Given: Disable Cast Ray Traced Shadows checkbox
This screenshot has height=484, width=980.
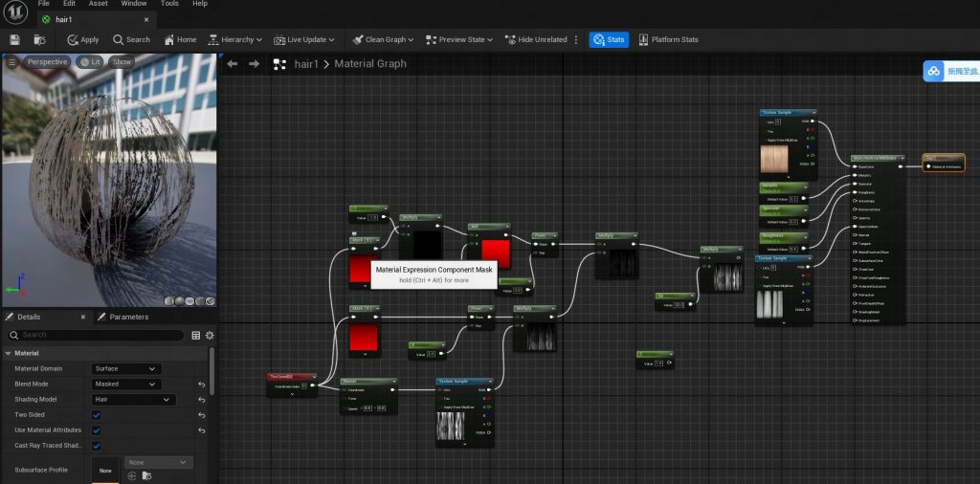Looking at the screenshot, I should point(96,446).
